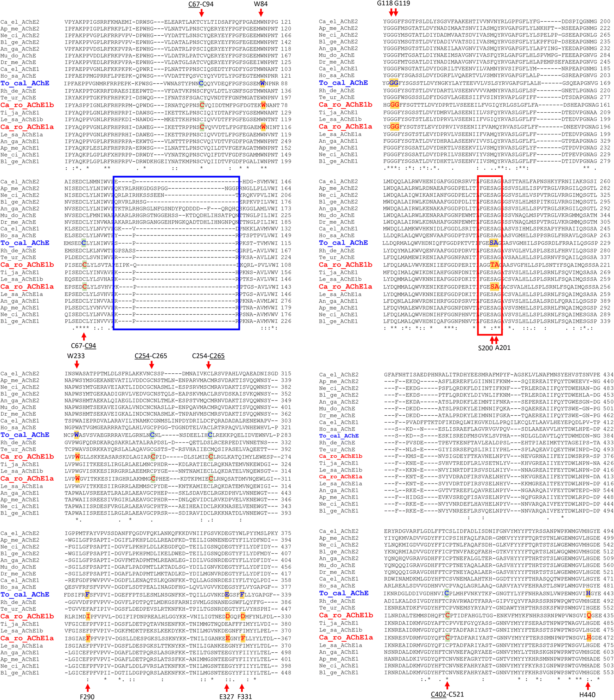The image size is (614, 700).
Task: Click the F331 residue label
Action: coord(245,696)
